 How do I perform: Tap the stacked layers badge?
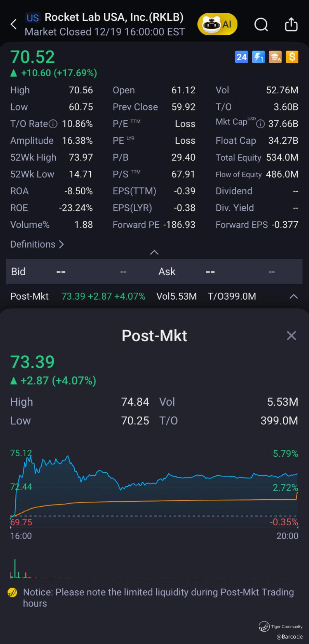pyautogui.click(x=275, y=57)
